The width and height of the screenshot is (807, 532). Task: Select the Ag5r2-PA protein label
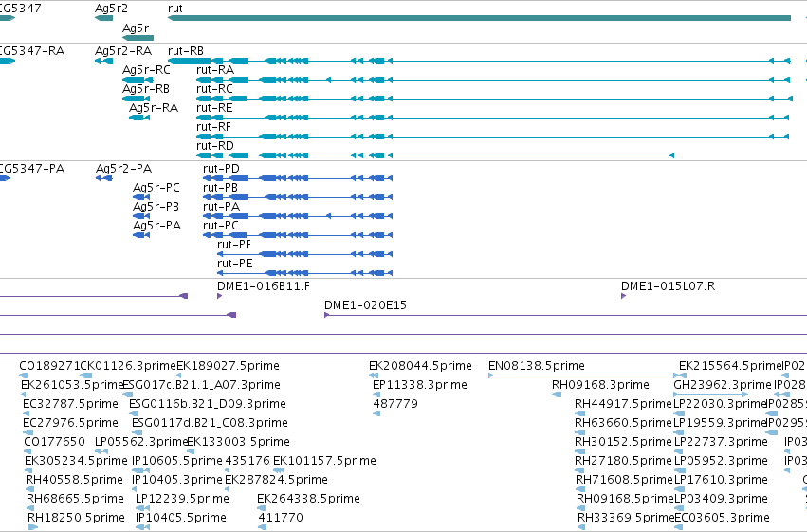[x=123, y=169]
